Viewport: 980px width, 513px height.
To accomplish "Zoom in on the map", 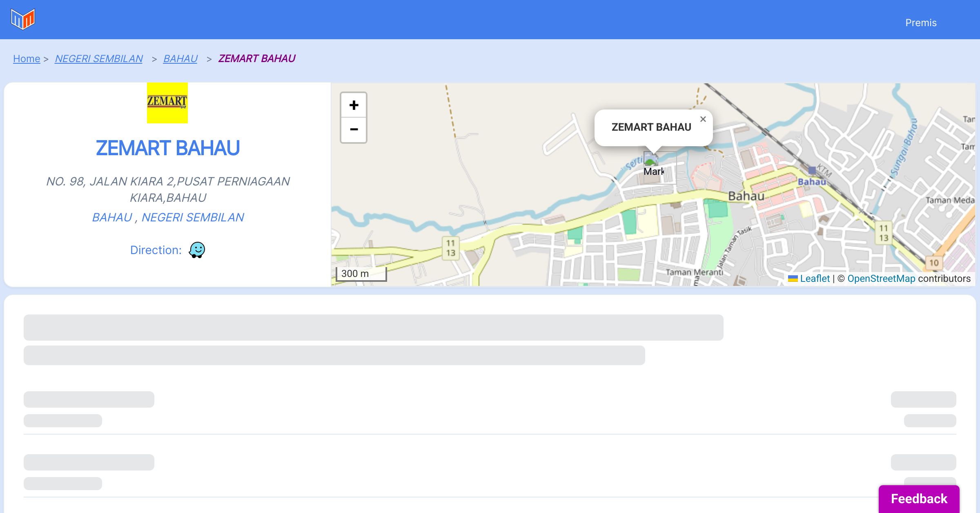I will 354,105.
